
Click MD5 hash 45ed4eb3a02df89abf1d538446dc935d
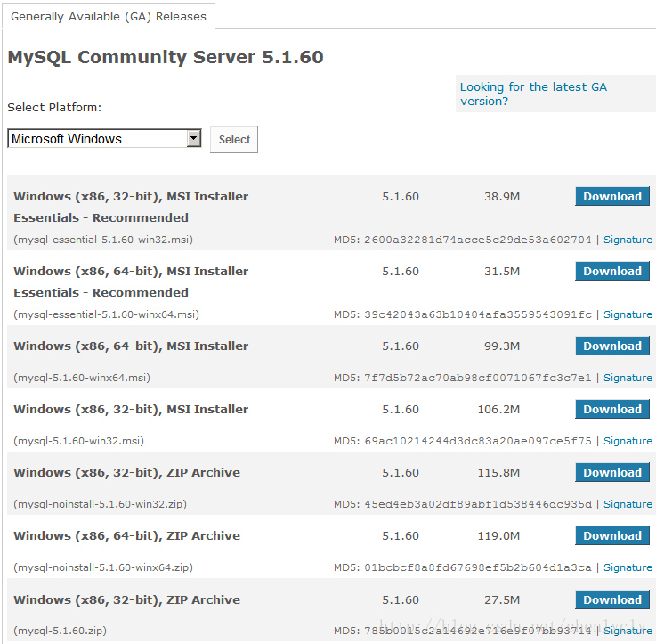(478, 504)
